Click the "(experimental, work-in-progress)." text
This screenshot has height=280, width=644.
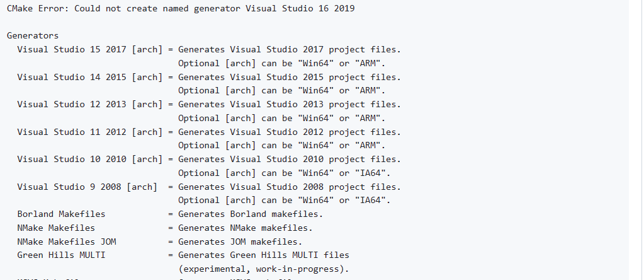coord(264,269)
